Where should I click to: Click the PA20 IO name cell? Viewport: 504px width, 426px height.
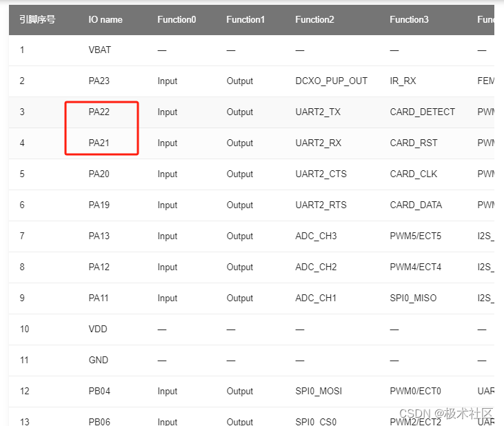[99, 174]
